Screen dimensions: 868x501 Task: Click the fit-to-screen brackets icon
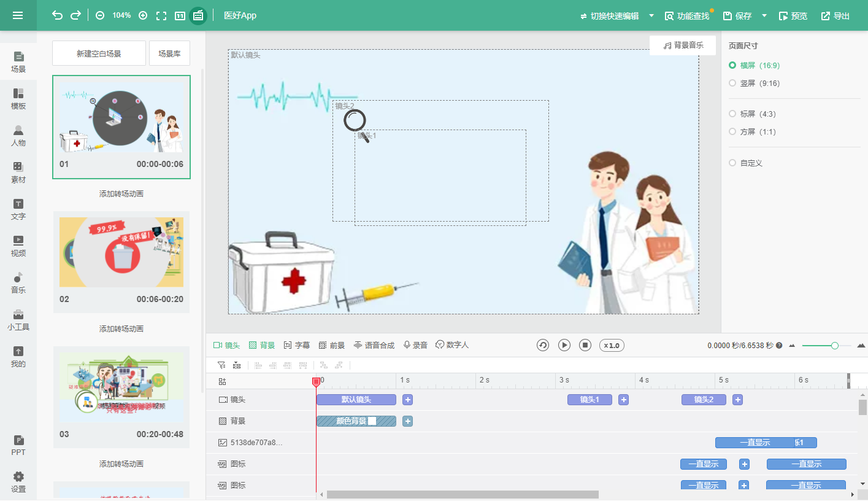[161, 15]
